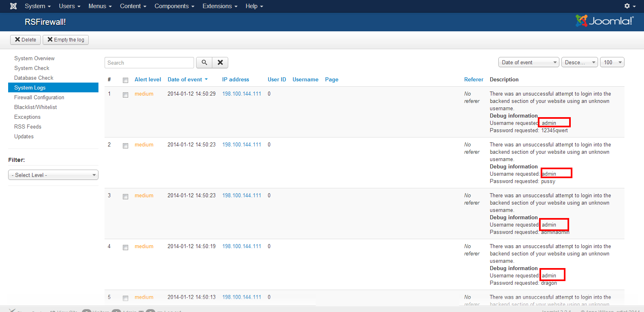The image size is (644, 312).
Task: Open the Select Level filter dropdown
Action: pyautogui.click(x=53, y=175)
